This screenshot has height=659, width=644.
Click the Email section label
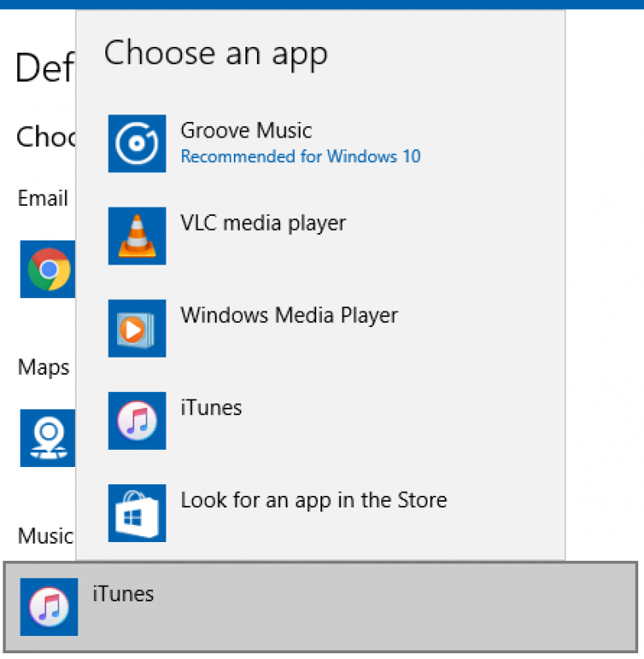click(43, 198)
